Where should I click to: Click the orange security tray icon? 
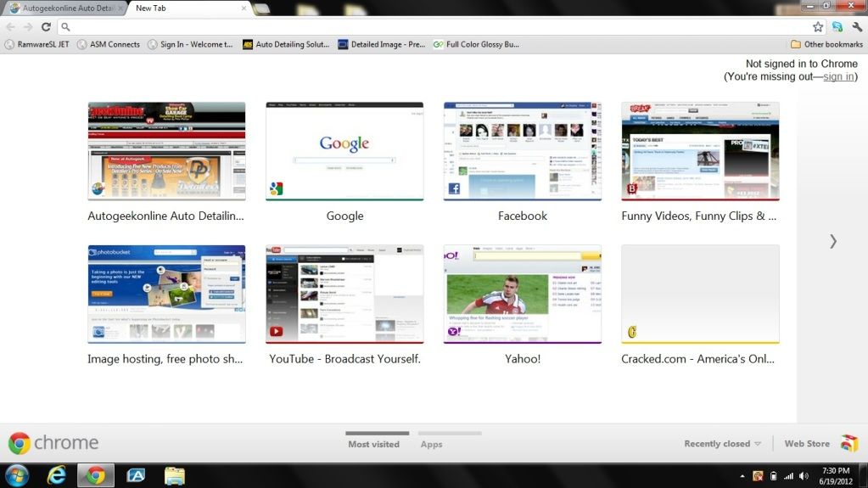pos(758,476)
